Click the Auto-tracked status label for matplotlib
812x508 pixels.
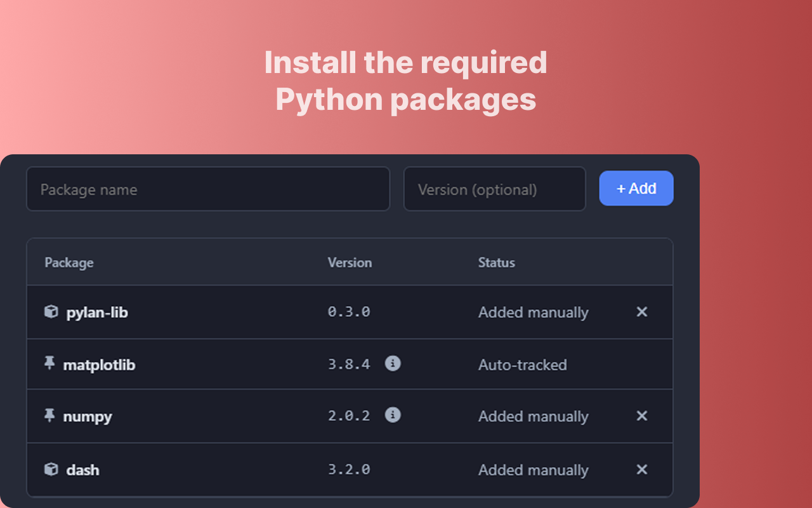tap(523, 364)
